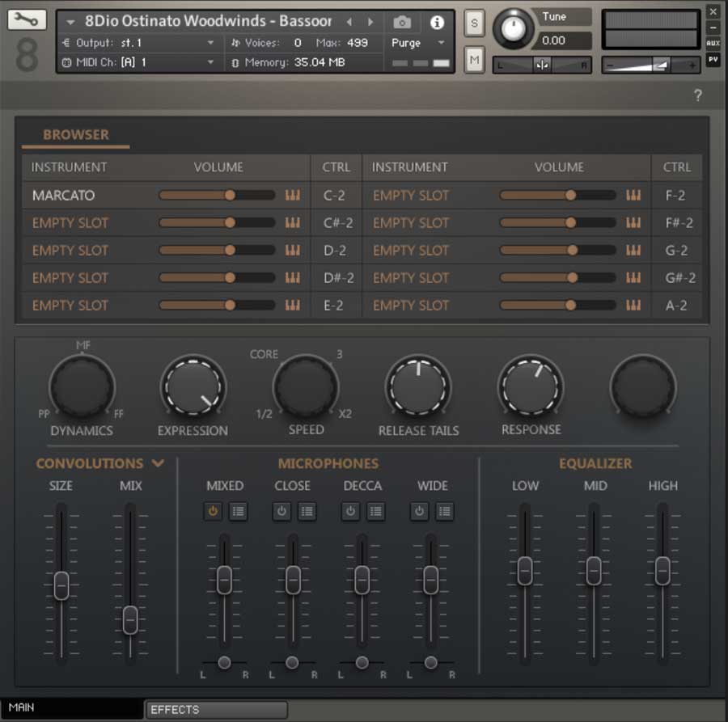This screenshot has height=722, width=728.
Task: Select EMPTY SLOT at F-2
Action: [411, 196]
